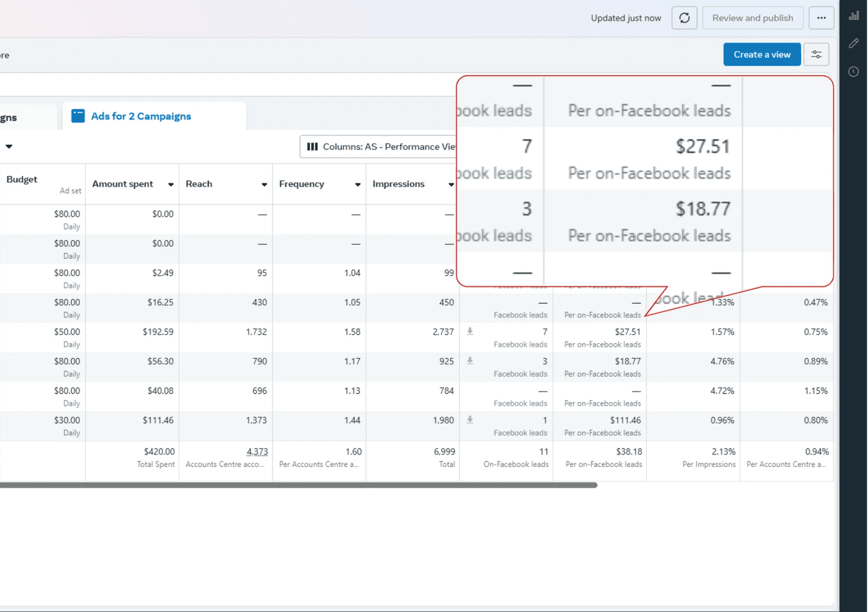Click download icon beside 1 Facebook leads

pyautogui.click(x=470, y=419)
